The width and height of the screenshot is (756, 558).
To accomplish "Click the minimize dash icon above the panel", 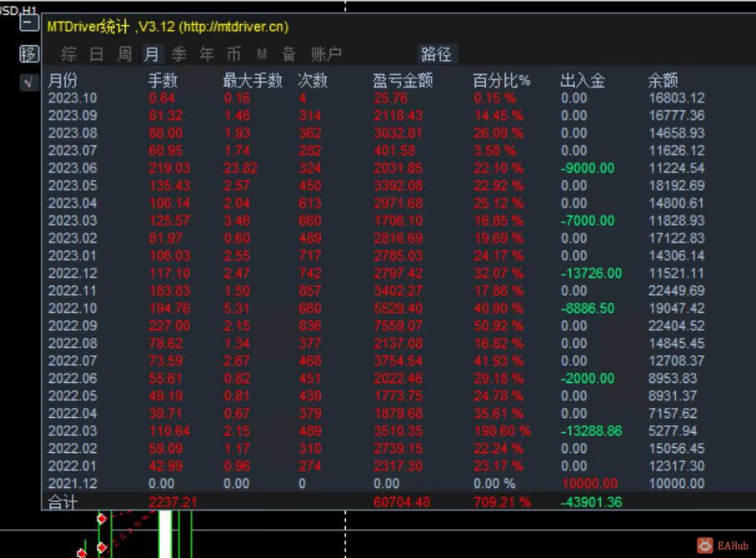I will [28, 23].
